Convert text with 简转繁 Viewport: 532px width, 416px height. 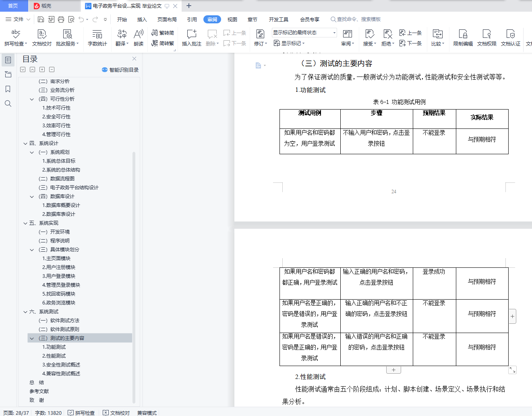tap(163, 43)
